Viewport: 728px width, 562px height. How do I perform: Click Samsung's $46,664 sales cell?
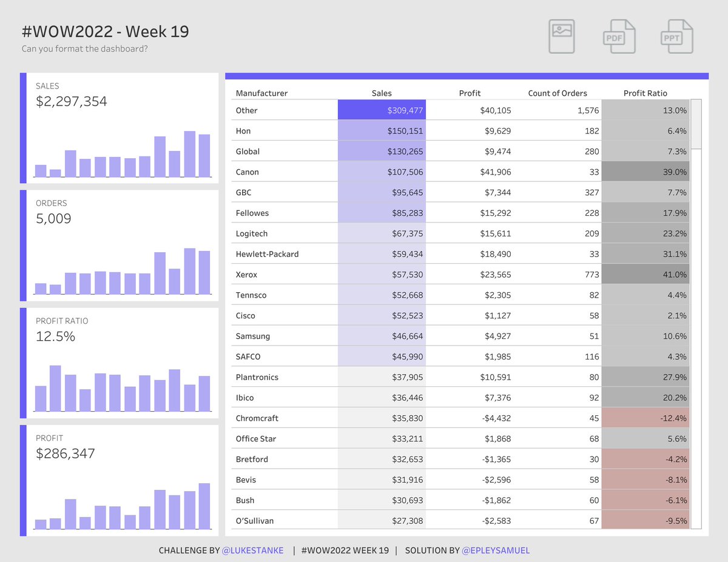click(x=382, y=336)
